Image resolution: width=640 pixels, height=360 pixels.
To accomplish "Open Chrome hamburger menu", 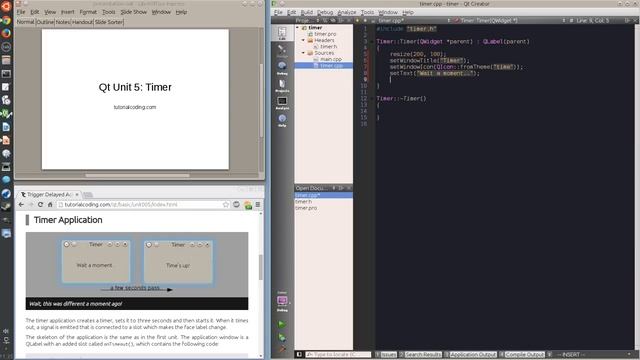I will tap(258, 204).
